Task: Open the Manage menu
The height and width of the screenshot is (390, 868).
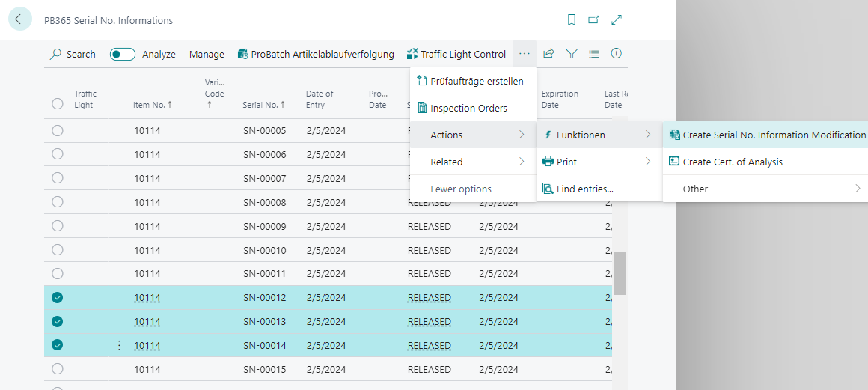Action: (207, 55)
